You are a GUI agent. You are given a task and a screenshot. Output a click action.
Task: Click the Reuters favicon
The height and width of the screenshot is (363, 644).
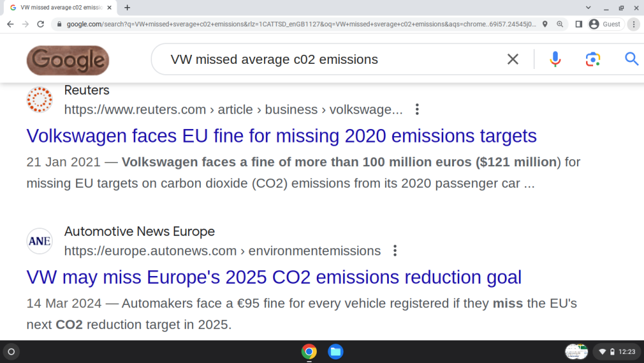coord(39,99)
